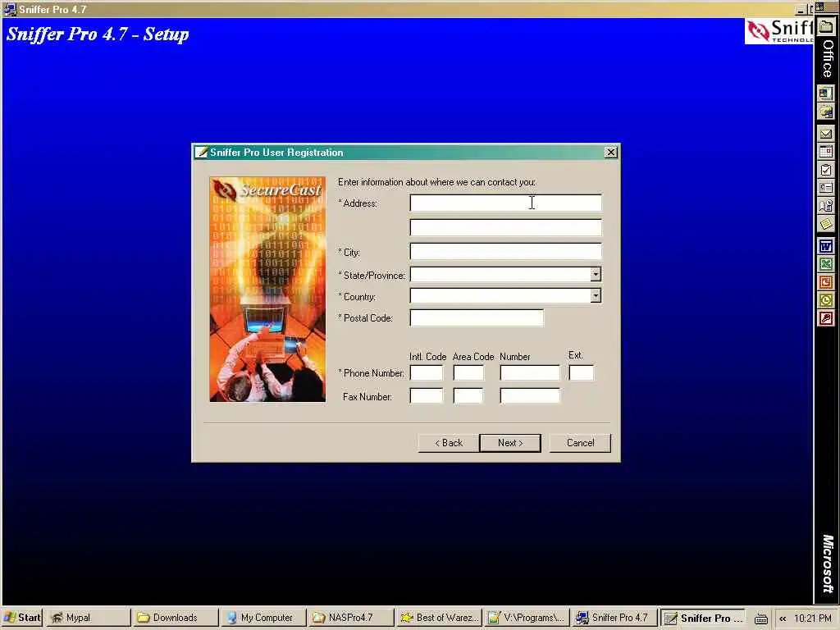Click the active Sniffer Pro registration taskbar button
Screen dimensions: 840x630
click(703, 618)
